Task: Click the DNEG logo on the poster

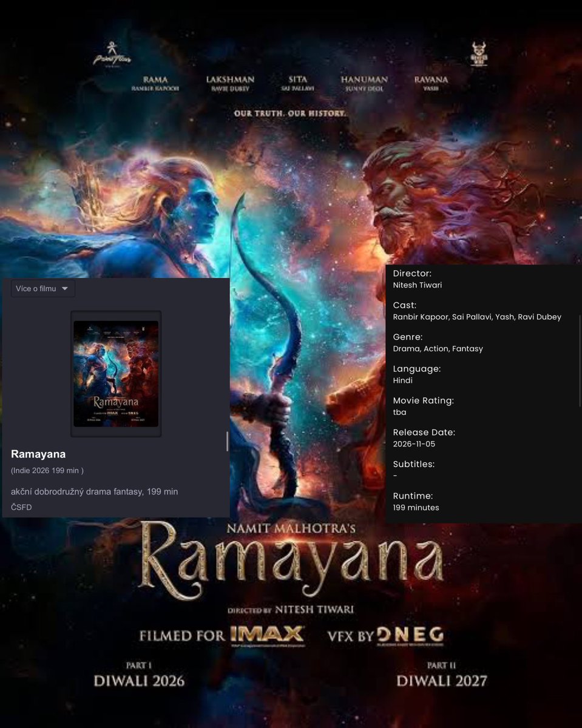Action: [x=410, y=635]
